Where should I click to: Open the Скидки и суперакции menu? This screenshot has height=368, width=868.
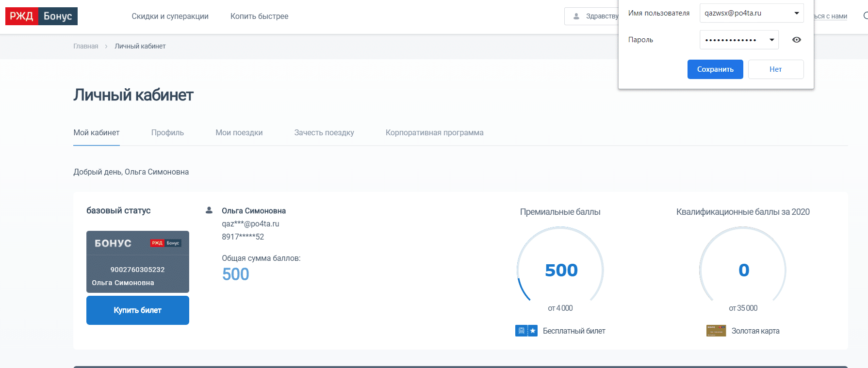[170, 16]
